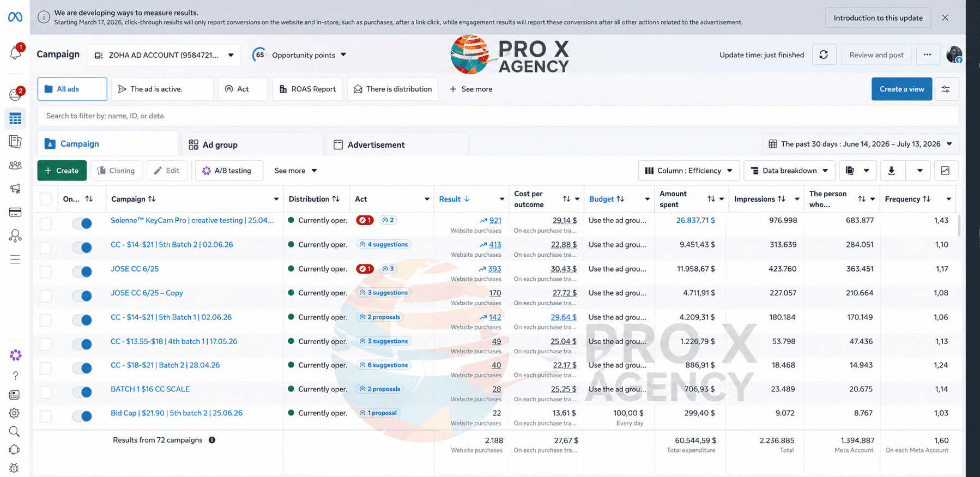This screenshot has width=980, height=477.
Task: Open Solenne KeyCam Pro campaign link
Action: click(192, 220)
